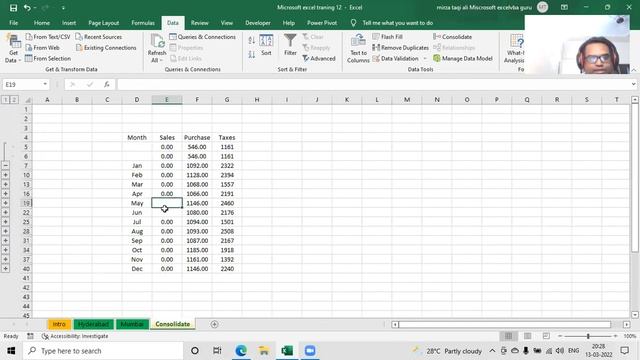
Task: Open What-If Analysis menu
Action: pos(514,49)
